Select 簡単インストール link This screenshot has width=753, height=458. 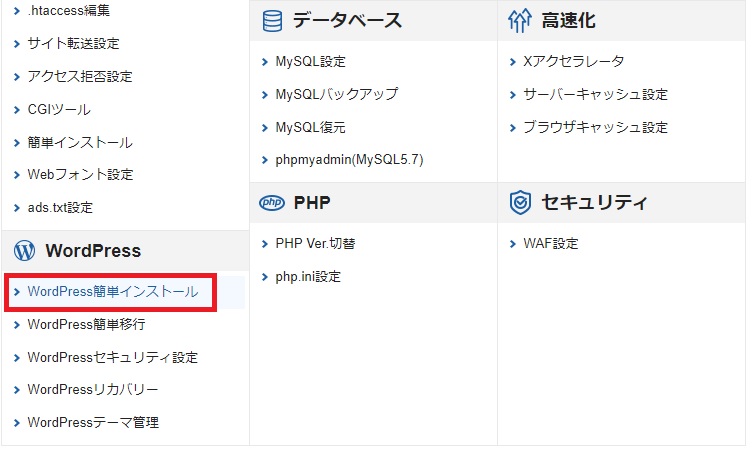tap(80, 143)
